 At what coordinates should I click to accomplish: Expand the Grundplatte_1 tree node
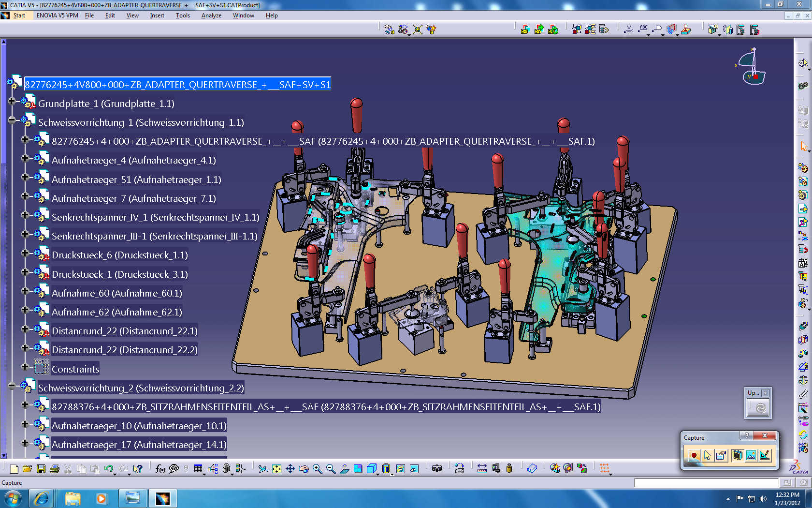pos(12,102)
